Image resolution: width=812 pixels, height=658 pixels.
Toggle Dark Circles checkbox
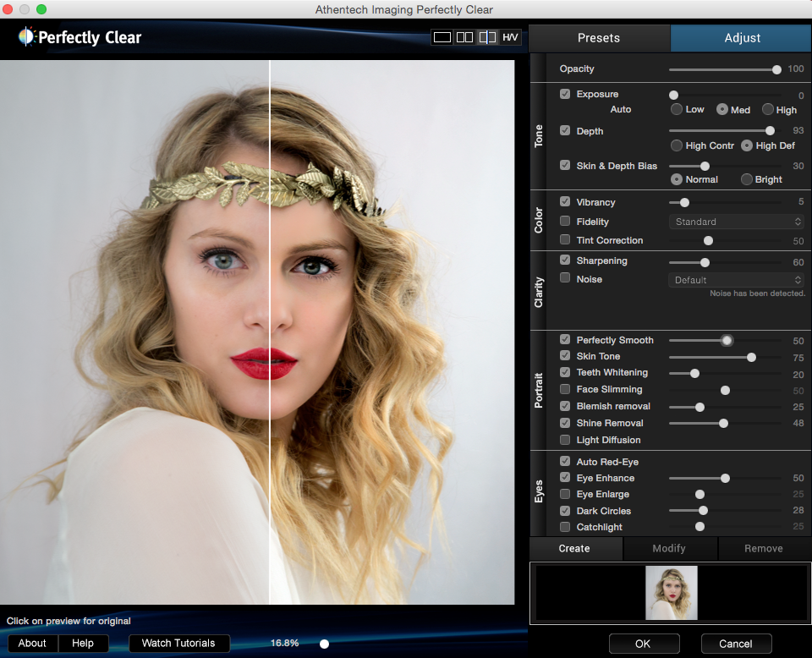(565, 511)
